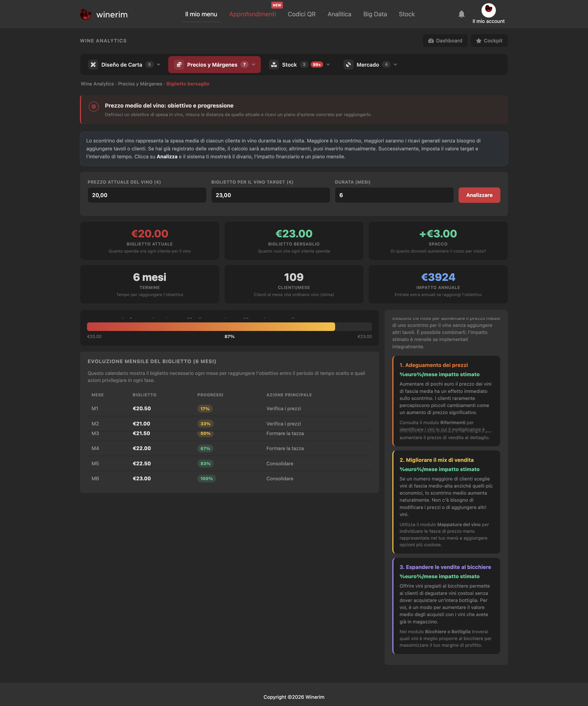Click heading 2. Migliorare il mix di vendita

pyautogui.click(x=437, y=460)
